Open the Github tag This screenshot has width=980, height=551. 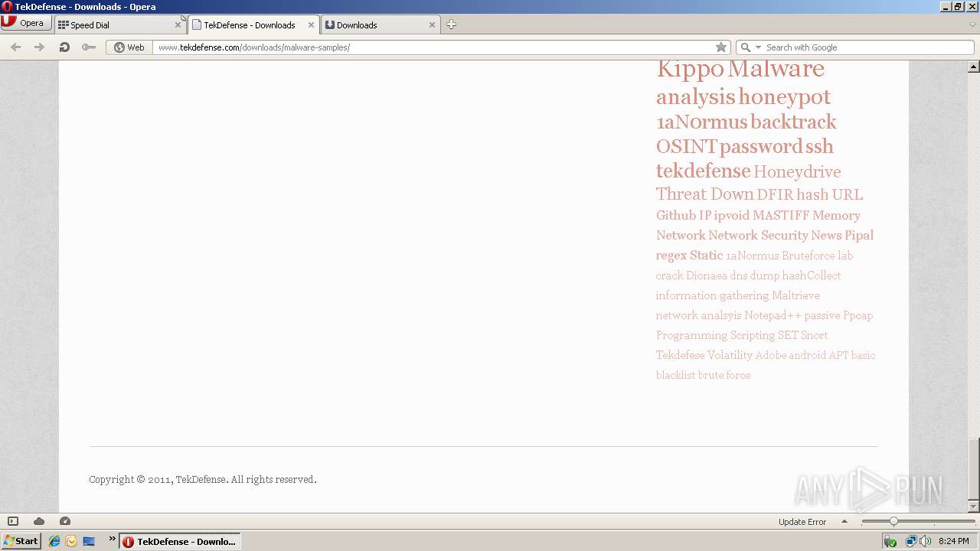(676, 215)
